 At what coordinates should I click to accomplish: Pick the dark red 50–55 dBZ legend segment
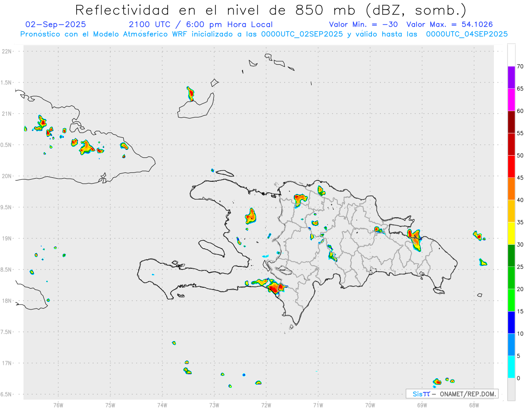(511, 145)
